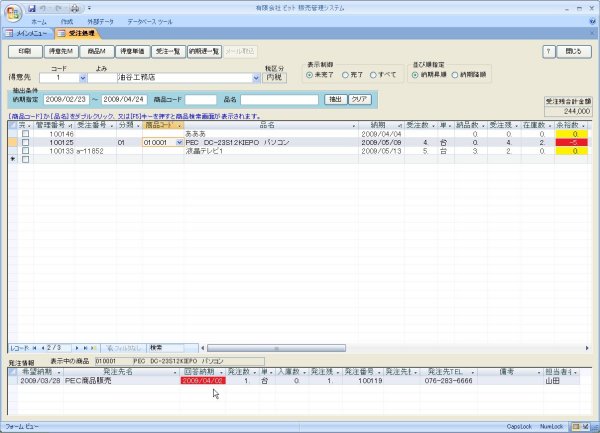Select 納期降順 sort order option

pyautogui.click(x=456, y=74)
